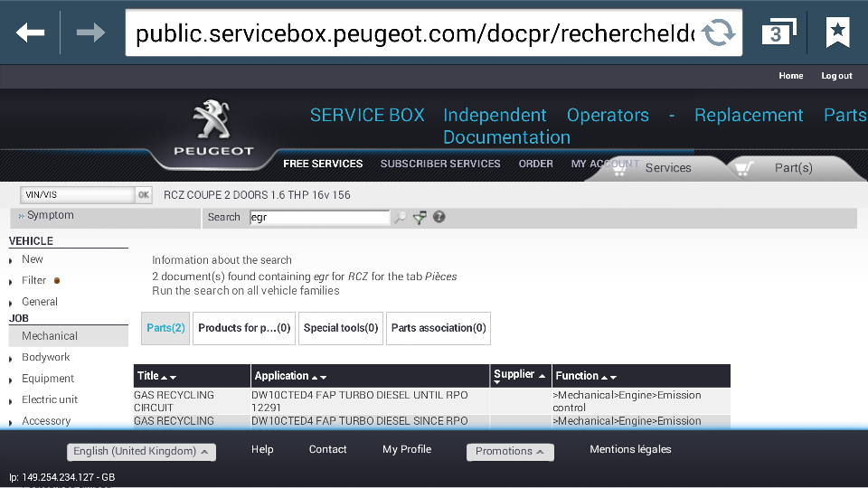
Task: Click Log out link
Action: 836,76
